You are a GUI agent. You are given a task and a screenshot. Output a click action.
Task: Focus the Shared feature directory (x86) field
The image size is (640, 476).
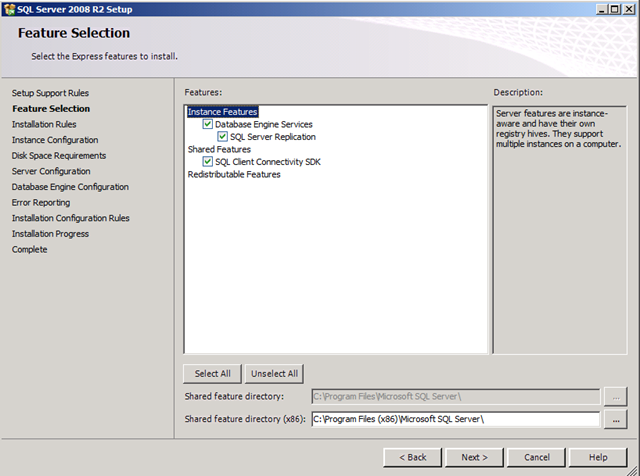click(456, 419)
